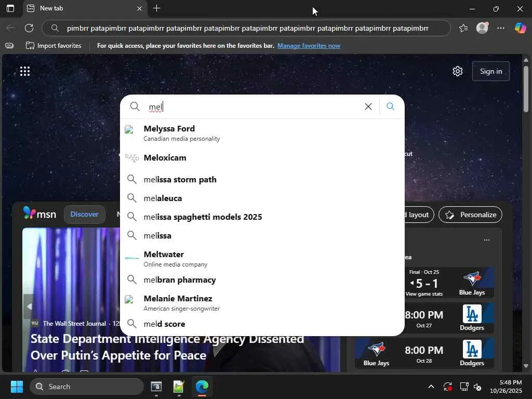532x399 pixels.
Task: Launch Copilot from the toolbar
Action: coord(520,28)
